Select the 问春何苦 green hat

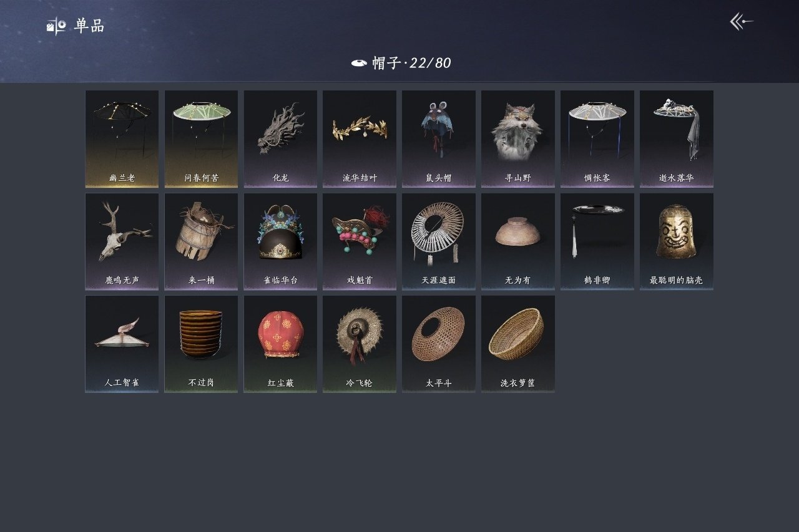pyautogui.click(x=201, y=139)
